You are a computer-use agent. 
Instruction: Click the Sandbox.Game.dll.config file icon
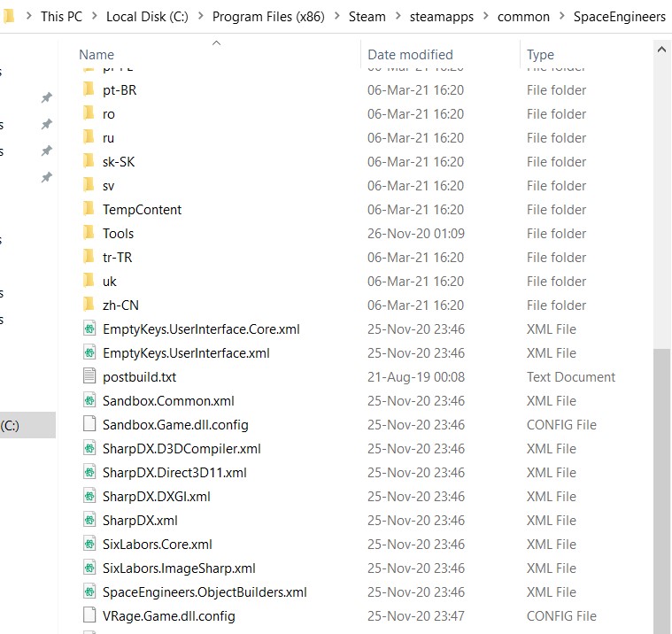[x=89, y=425]
